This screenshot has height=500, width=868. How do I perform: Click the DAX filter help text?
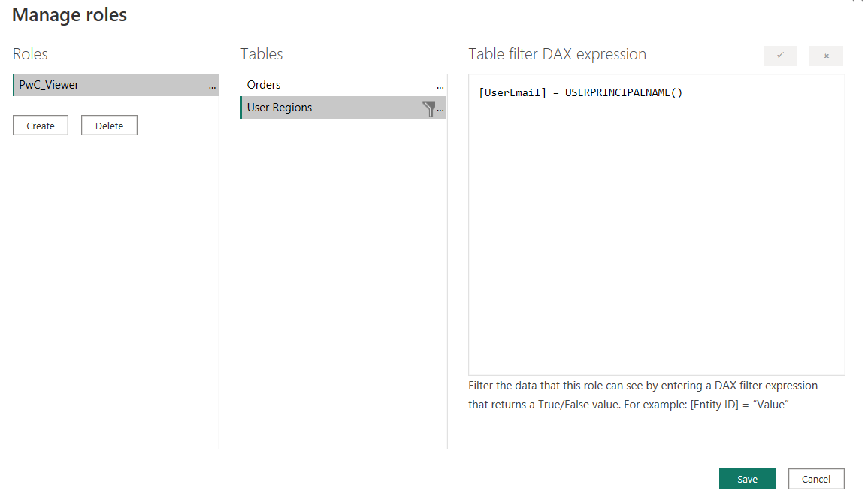pyautogui.click(x=643, y=395)
